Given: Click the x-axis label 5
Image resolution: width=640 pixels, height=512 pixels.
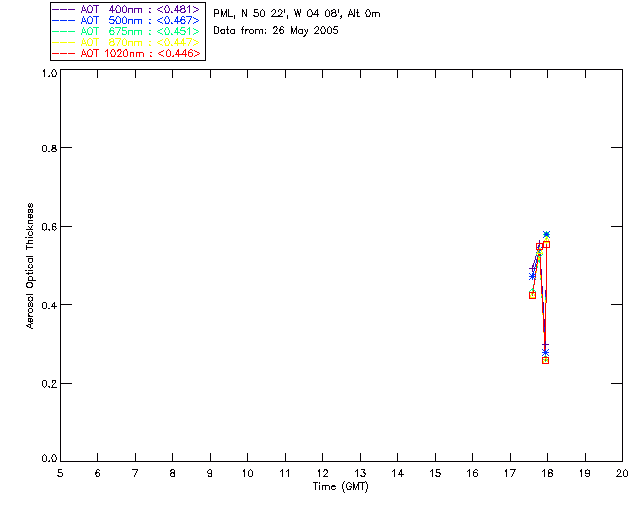Looking at the screenshot, I should pos(60,473).
